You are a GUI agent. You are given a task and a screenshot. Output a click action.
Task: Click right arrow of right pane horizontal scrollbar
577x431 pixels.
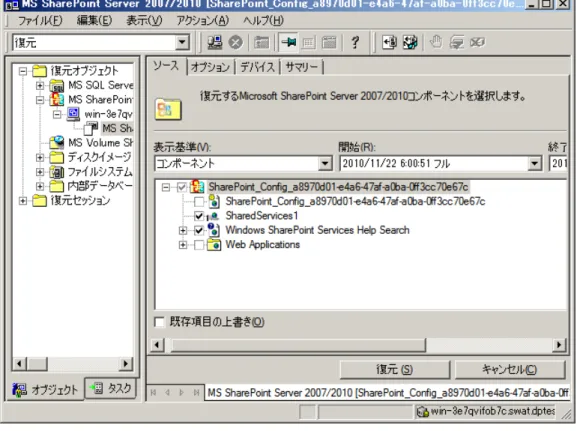(x=559, y=345)
